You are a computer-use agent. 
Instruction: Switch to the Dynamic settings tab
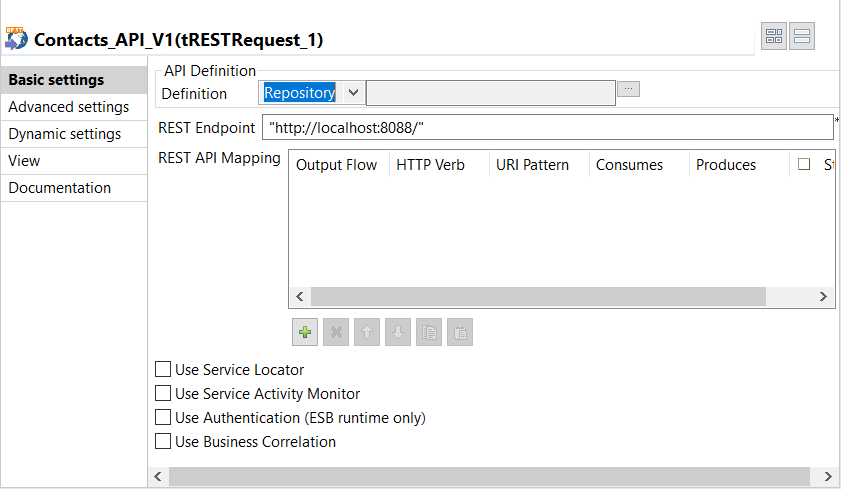tap(65, 134)
